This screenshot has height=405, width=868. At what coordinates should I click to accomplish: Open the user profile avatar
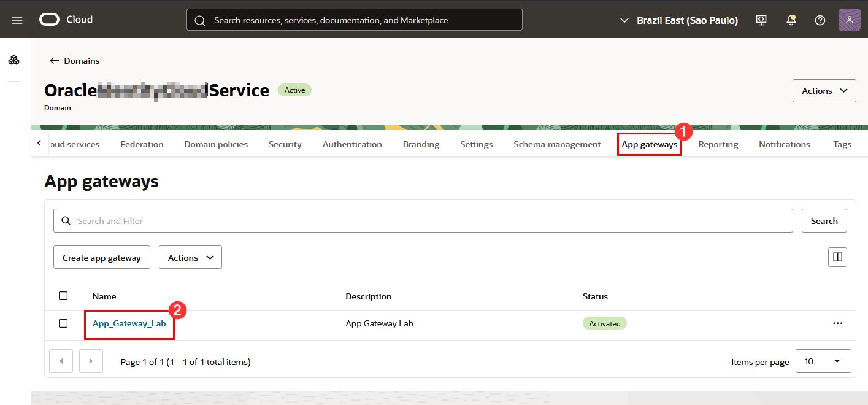coord(850,20)
